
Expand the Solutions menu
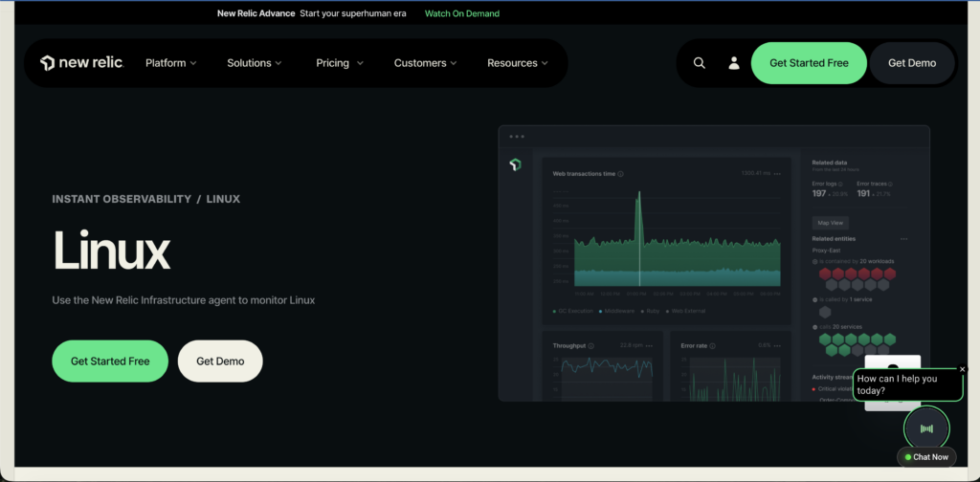[x=254, y=63]
